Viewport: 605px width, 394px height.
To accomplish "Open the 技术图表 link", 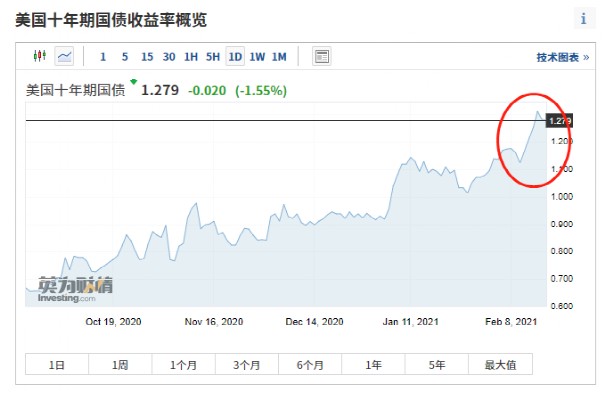I will click(563, 57).
